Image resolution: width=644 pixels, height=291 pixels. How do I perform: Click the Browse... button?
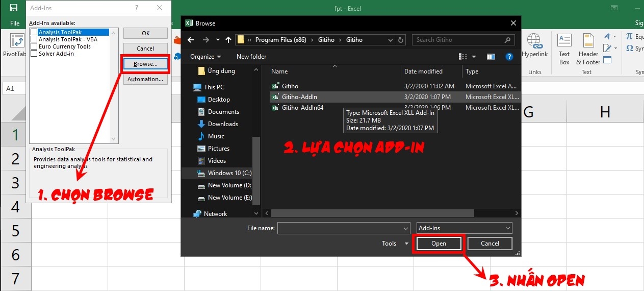tap(145, 64)
